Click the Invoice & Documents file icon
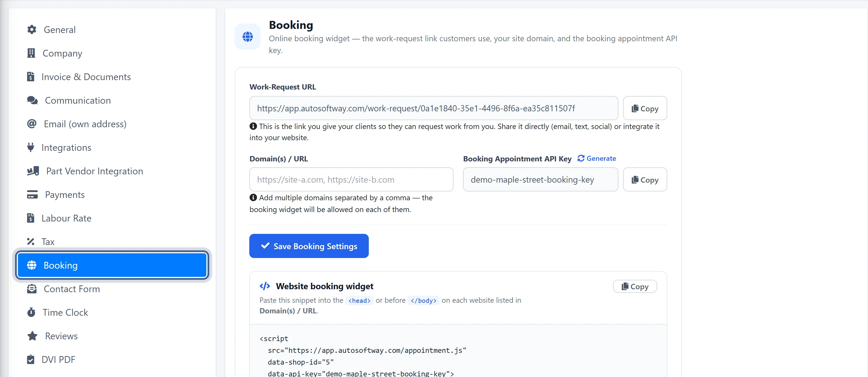 tap(31, 77)
